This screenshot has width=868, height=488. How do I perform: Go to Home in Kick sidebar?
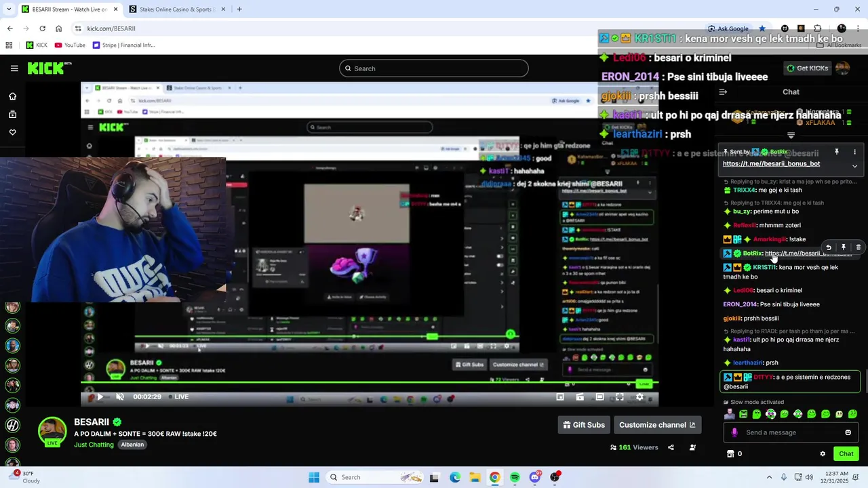pyautogui.click(x=12, y=96)
